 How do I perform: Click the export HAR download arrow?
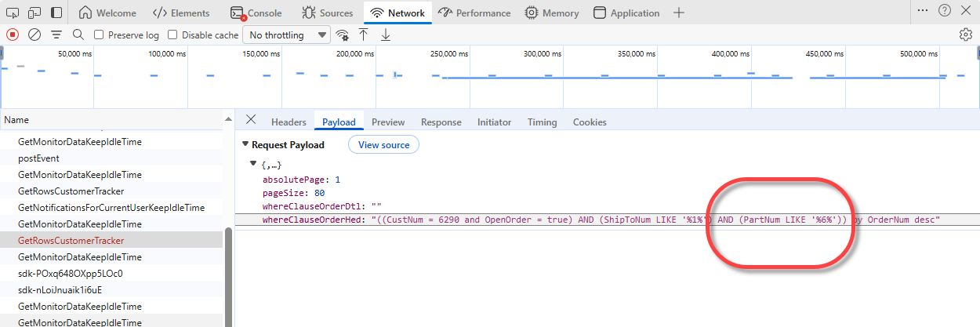[386, 35]
